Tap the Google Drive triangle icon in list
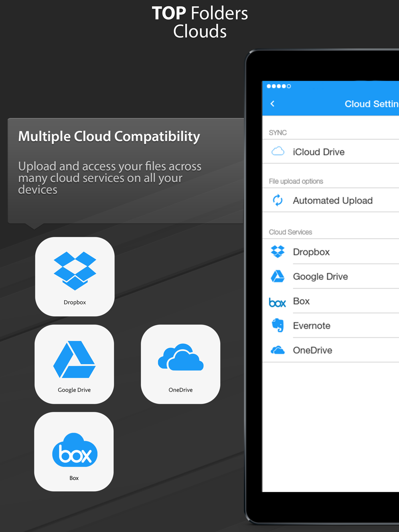This screenshot has height=532, width=399. 278,276
